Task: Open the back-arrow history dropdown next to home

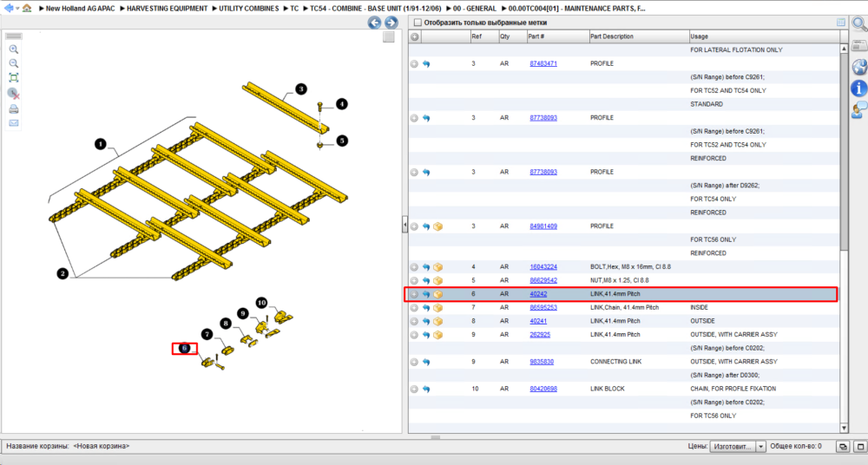Action: coord(17,9)
